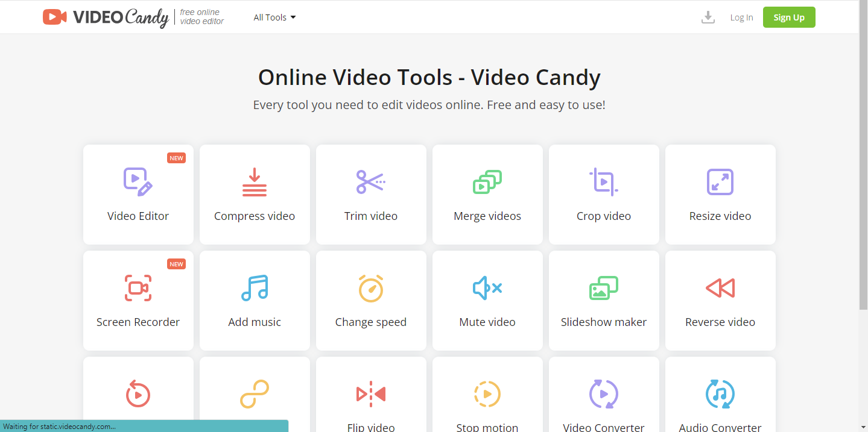Open the Screen Recorder label
The height and width of the screenshot is (432, 868).
(138, 322)
